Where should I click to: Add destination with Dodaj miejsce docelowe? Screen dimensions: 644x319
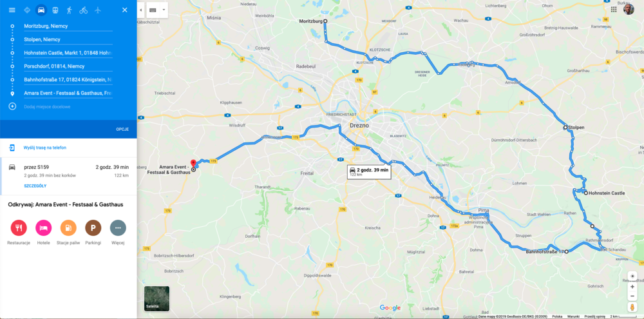(47, 106)
